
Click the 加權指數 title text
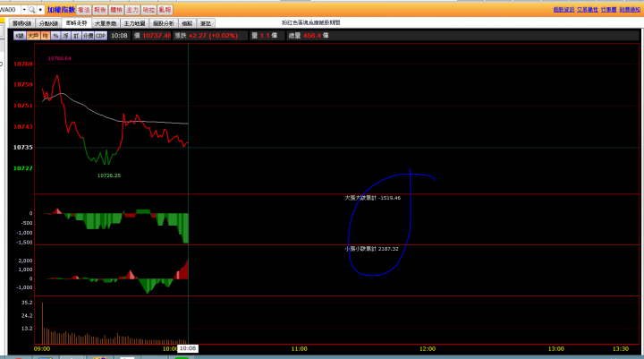point(61,10)
